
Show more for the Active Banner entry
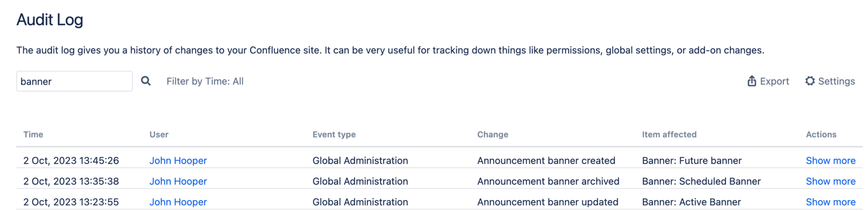coord(831,202)
